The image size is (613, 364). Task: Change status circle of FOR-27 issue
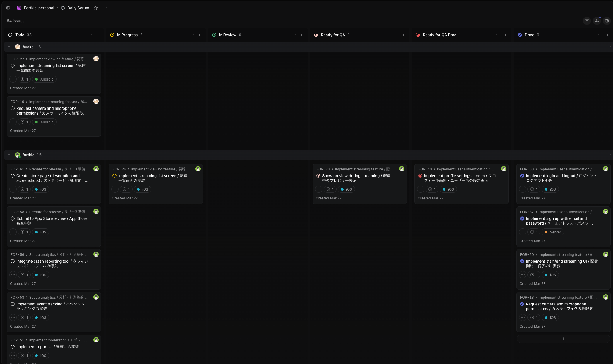[x=13, y=66]
